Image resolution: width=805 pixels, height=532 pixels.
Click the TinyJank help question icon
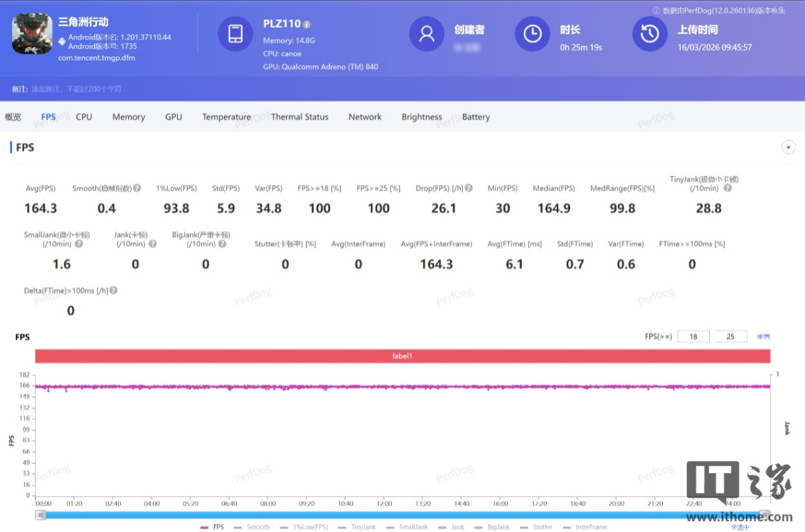tap(728, 189)
